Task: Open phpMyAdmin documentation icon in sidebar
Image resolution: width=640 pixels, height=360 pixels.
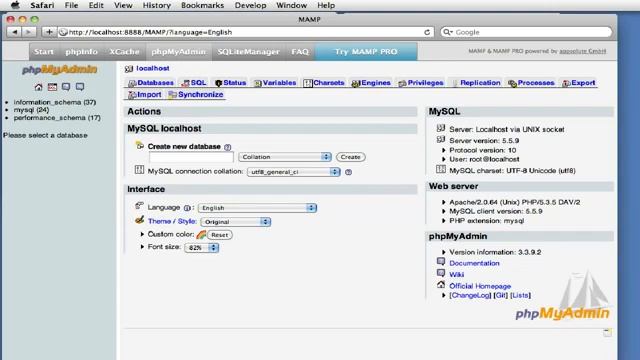Action: 66,87
